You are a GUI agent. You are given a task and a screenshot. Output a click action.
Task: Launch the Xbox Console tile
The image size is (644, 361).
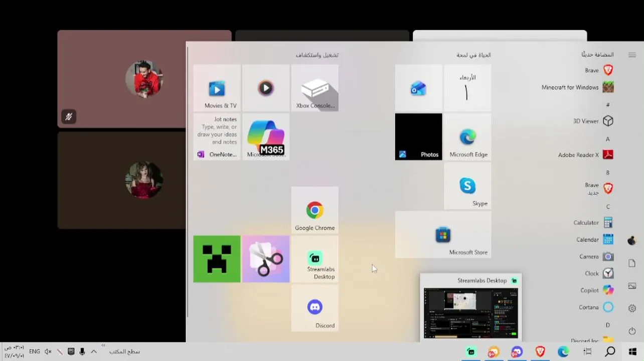tap(315, 88)
